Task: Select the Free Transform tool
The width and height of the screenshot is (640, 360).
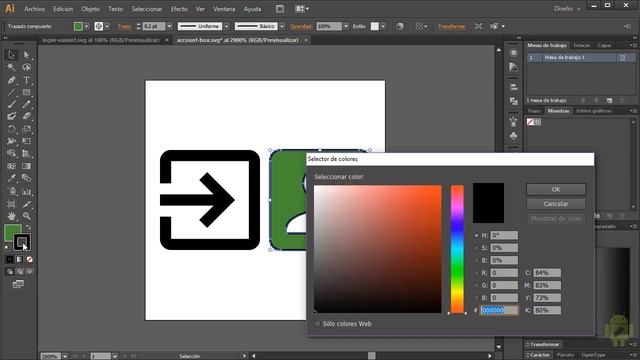Action: coord(27,141)
